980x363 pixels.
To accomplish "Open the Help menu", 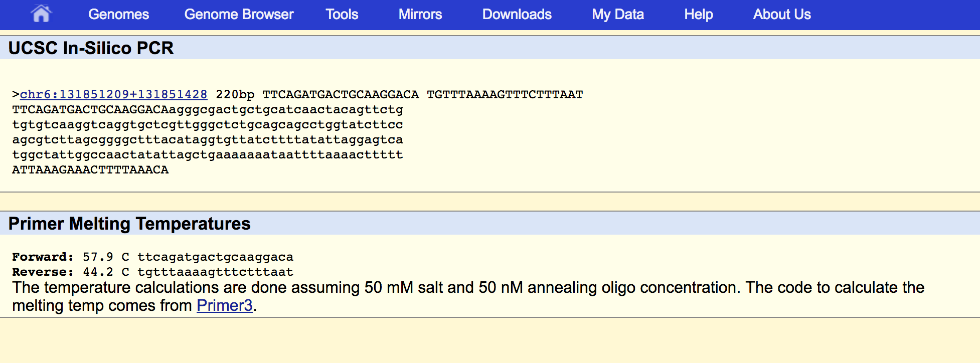I will (698, 14).
